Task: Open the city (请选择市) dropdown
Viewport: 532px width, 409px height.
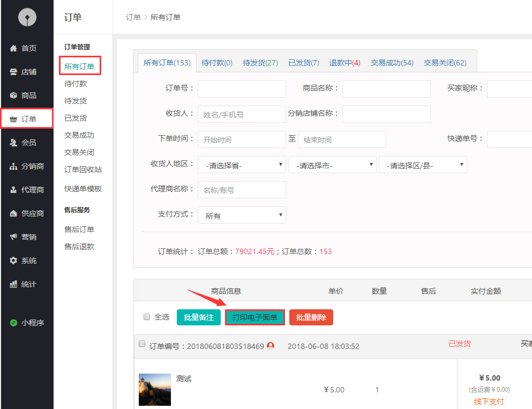Action: pyautogui.click(x=332, y=165)
